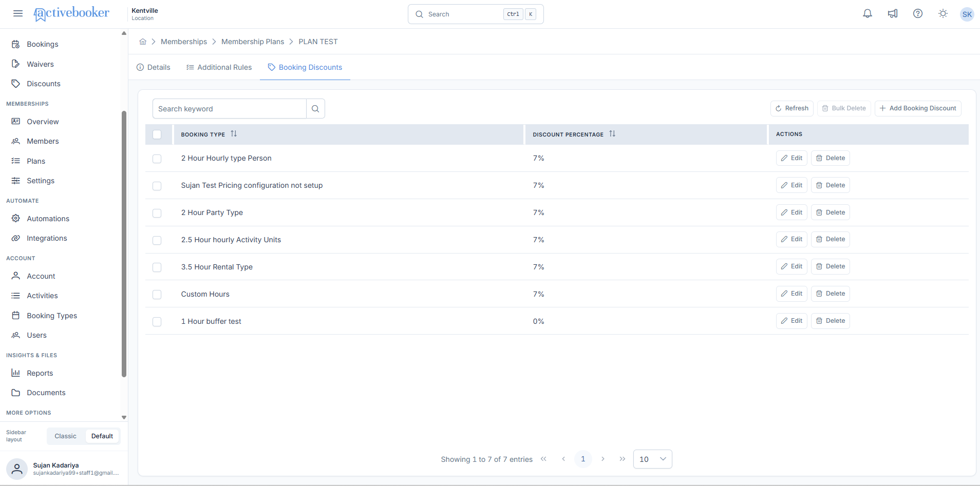Go to next page arrow
980x486 pixels.
coord(603,459)
